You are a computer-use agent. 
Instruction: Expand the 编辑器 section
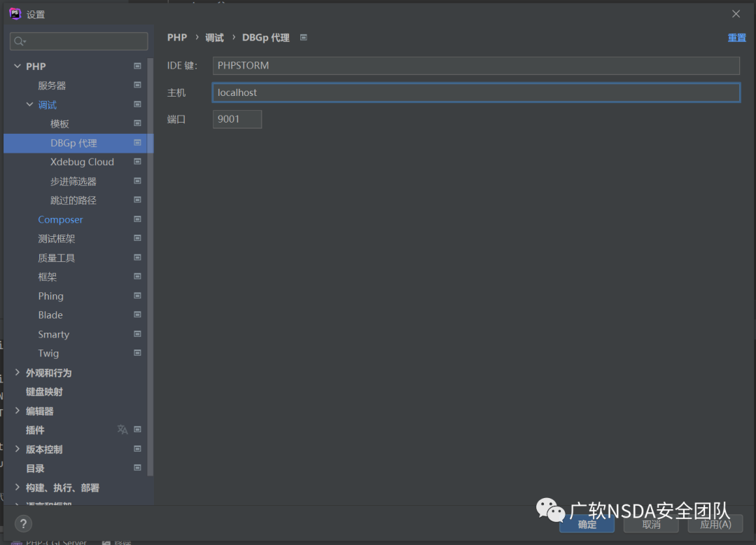[x=17, y=411]
